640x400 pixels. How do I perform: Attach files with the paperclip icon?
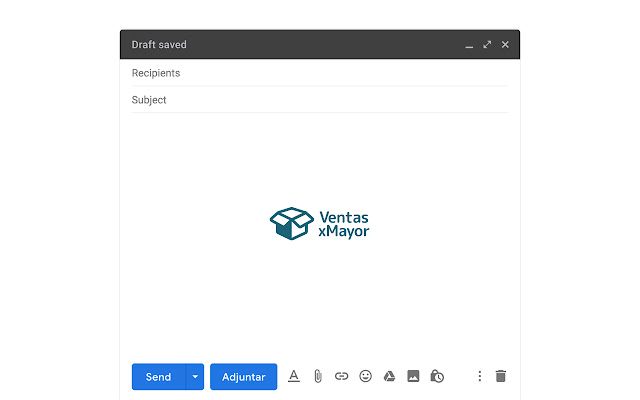[x=318, y=376]
